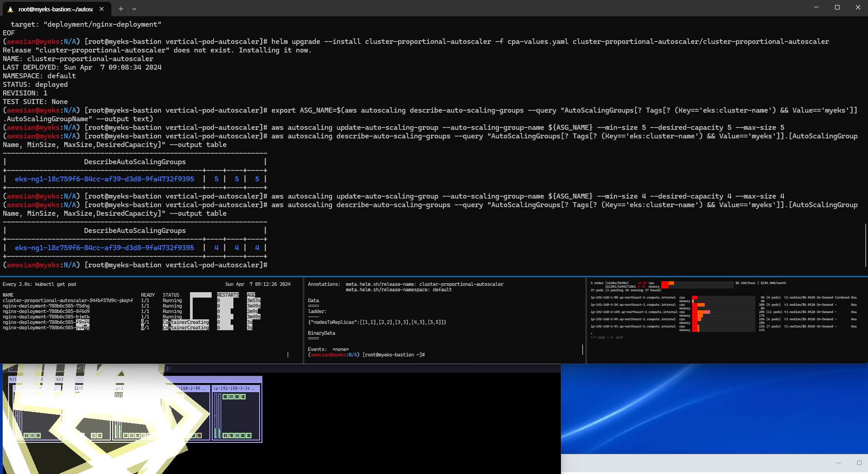Click 'NAME: cluster-proportional-autoscaler' output line
The width and height of the screenshot is (868, 474).
pos(78,59)
